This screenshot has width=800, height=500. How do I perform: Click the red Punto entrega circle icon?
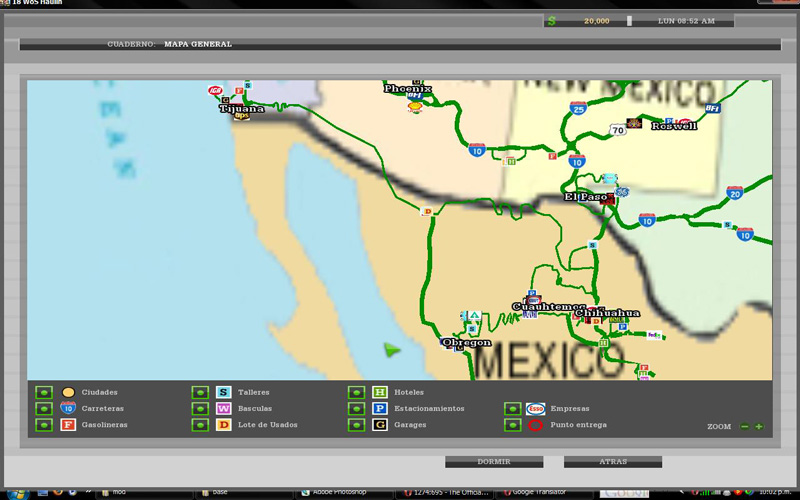(536, 425)
